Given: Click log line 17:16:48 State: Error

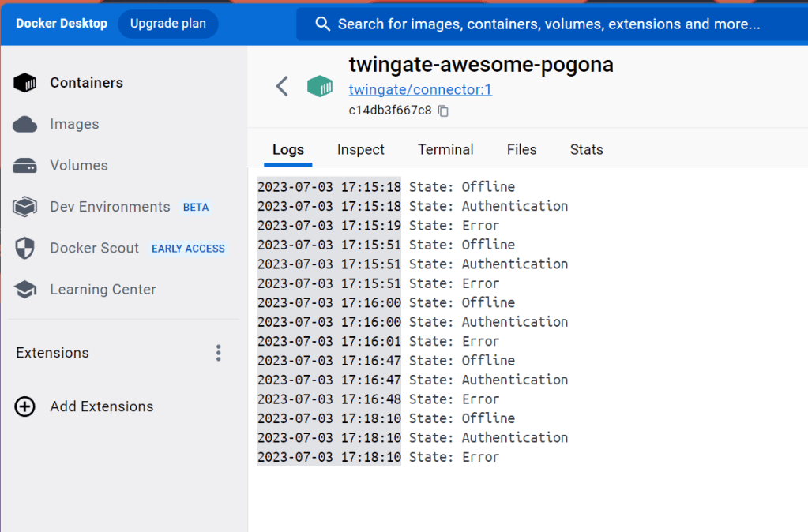Looking at the screenshot, I should 378,399.
